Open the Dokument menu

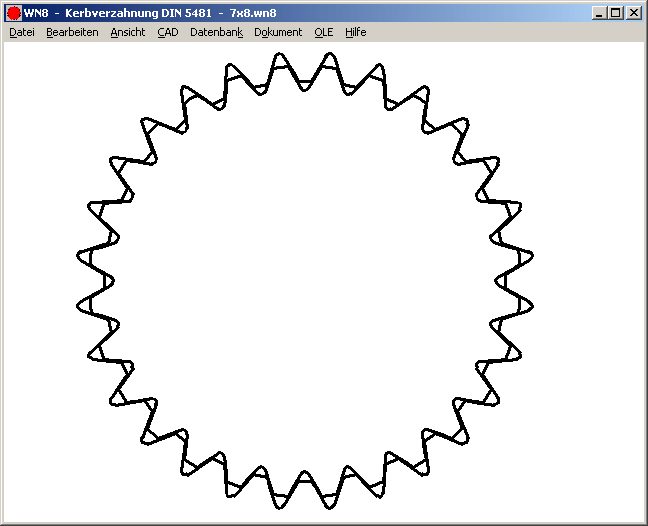(x=278, y=32)
